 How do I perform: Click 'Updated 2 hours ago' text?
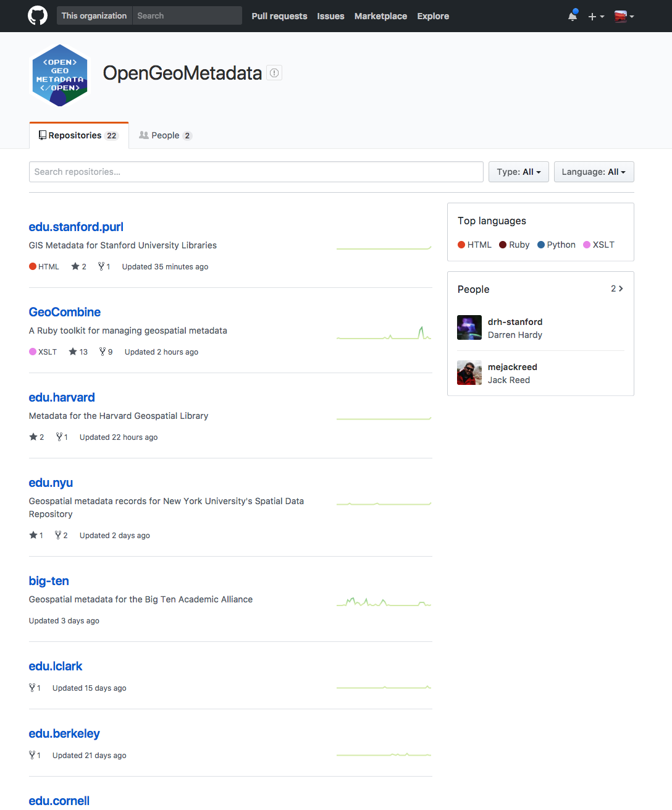[x=161, y=352]
